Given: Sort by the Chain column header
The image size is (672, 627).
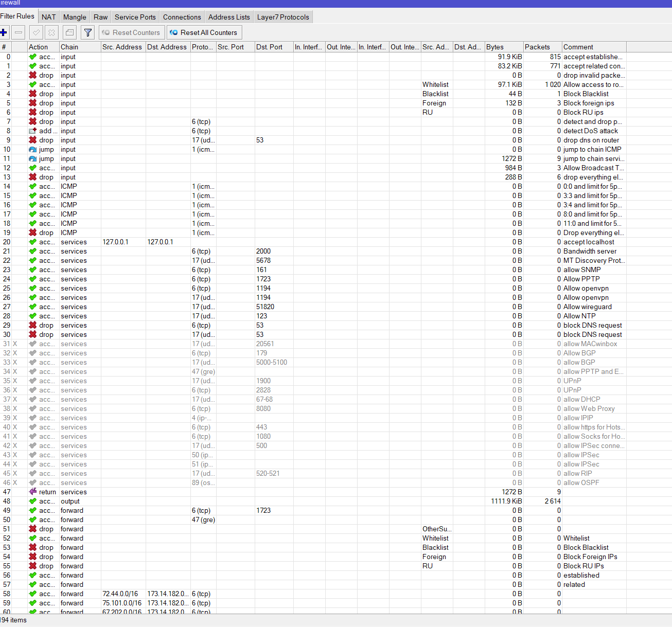Looking at the screenshot, I should pos(80,47).
